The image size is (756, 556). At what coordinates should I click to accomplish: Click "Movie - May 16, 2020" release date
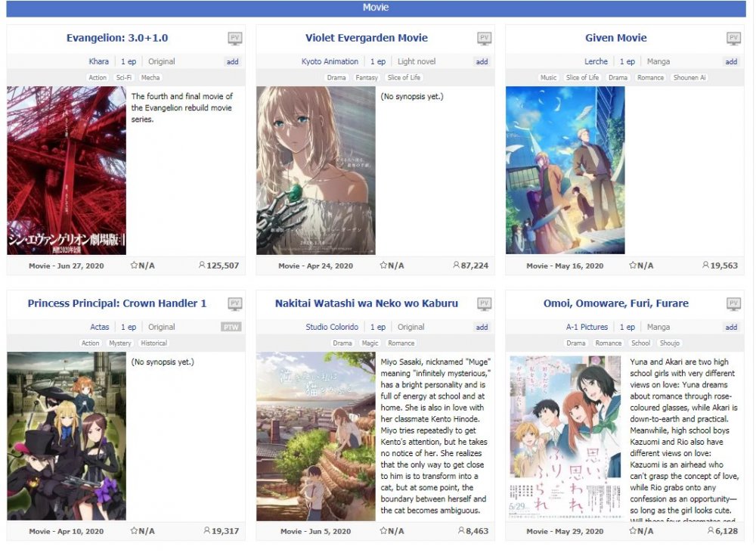(x=565, y=266)
